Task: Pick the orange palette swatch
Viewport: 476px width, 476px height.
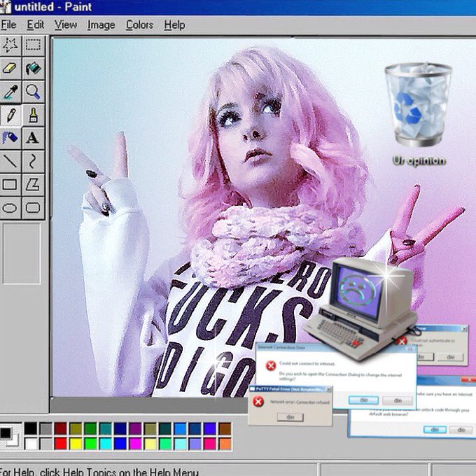Action: point(225,444)
